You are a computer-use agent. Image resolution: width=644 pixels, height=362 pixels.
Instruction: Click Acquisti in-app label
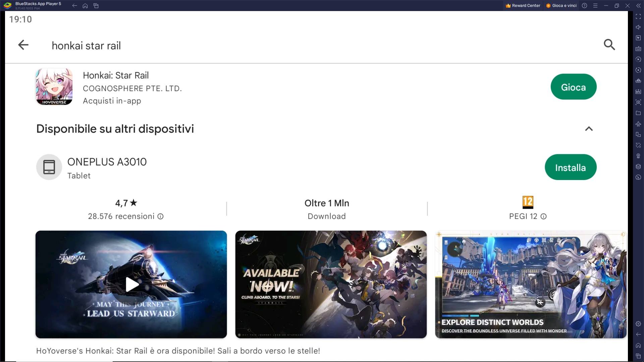112,101
